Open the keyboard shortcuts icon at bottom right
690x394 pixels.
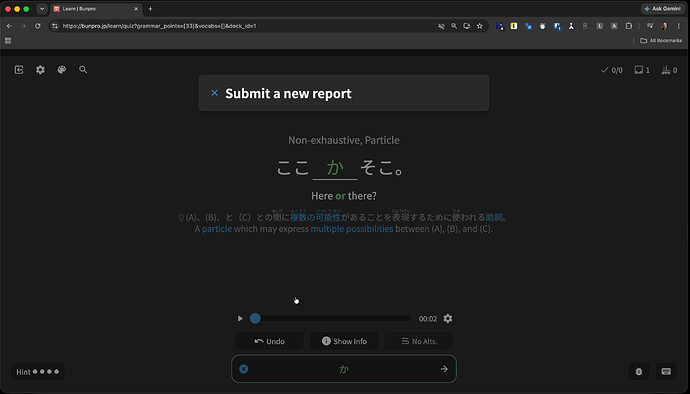666,372
